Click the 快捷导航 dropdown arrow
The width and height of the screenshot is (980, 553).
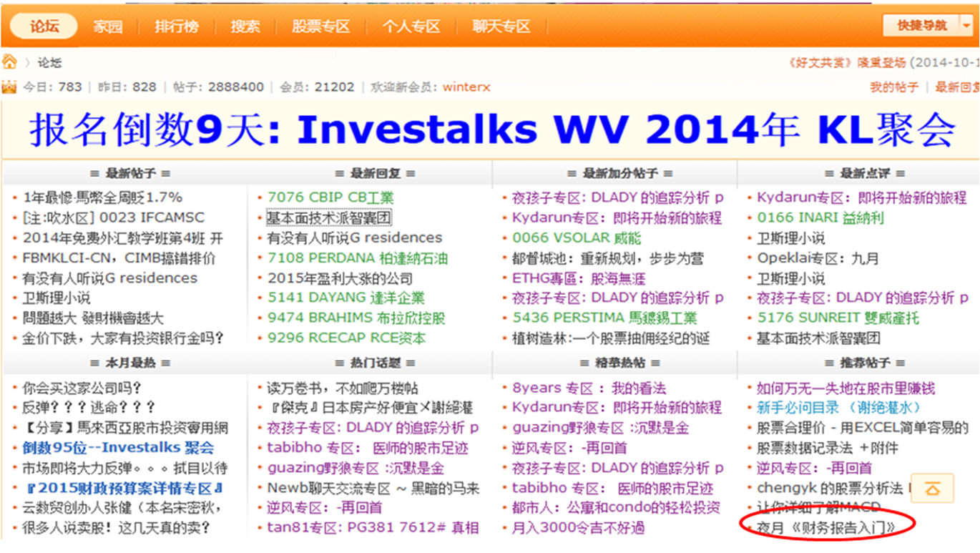[x=966, y=26]
